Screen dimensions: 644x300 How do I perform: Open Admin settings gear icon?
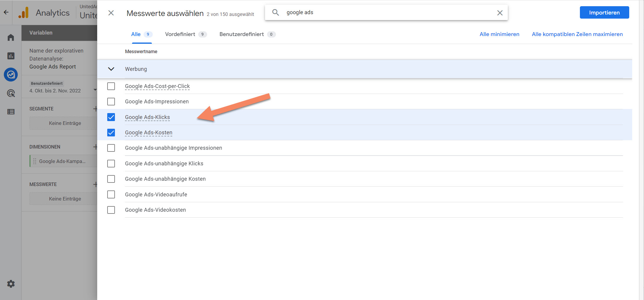[x=11, y=284]
